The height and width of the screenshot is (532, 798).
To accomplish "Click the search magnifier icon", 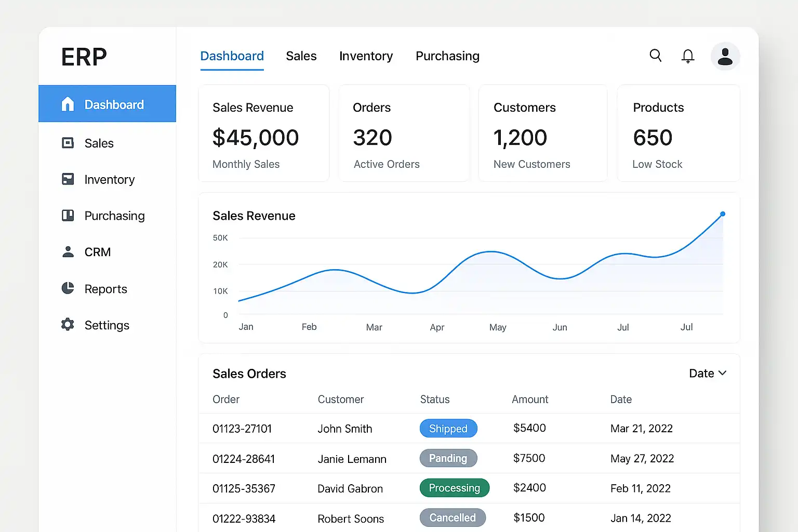I will point(656,56).
